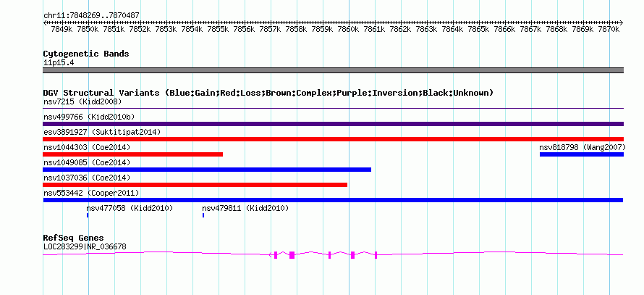Image resolution: width=644 pixels, height=295 pixels.
Task: Click the nsv7215 (Kidd2008) variant label
Action: (x=82, y=101)
